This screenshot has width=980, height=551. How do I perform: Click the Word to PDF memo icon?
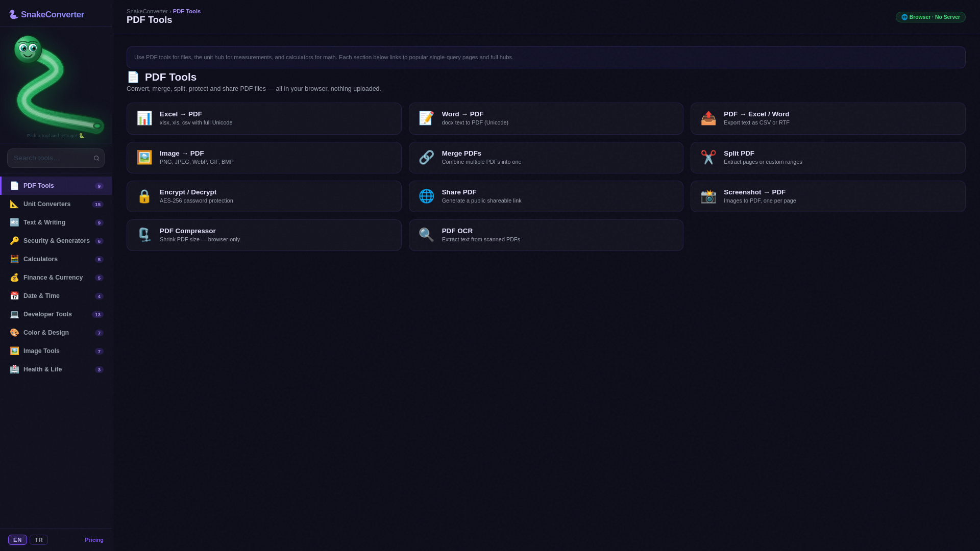[427, 118]
